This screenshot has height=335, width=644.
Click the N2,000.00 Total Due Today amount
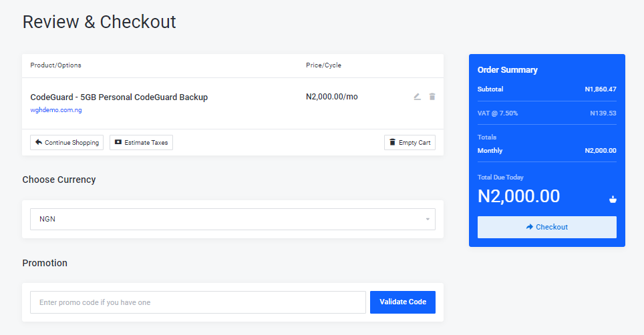coord(518,196)
